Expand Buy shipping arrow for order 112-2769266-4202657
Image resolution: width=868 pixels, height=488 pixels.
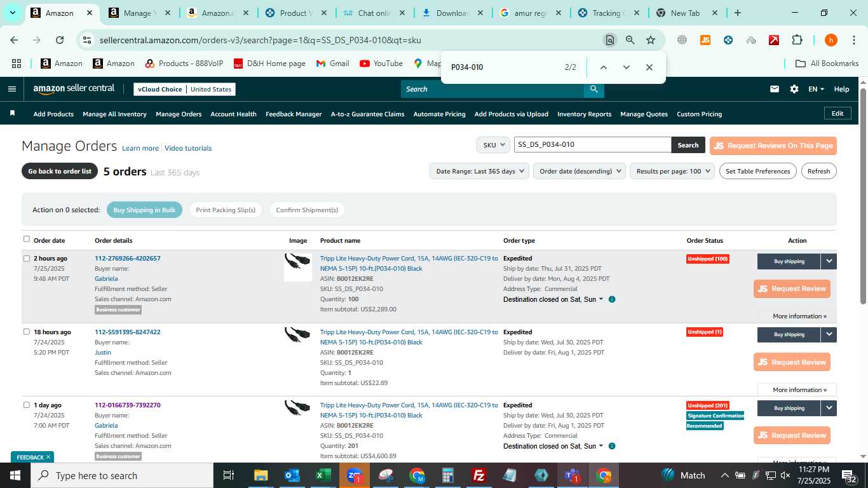pos(829,261)
